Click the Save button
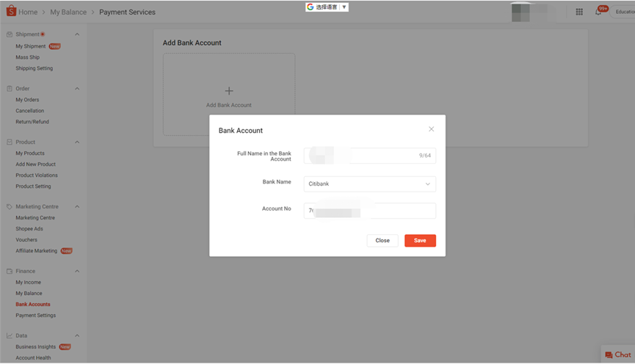This screenshot has height=364, width=635. coord(420,241)
